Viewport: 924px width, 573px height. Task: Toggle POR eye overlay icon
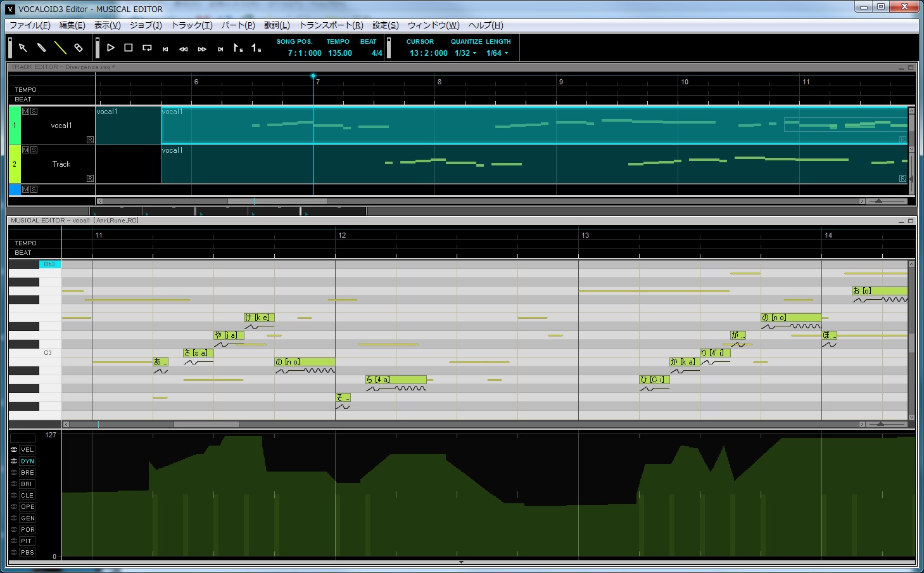coord(14,529)
